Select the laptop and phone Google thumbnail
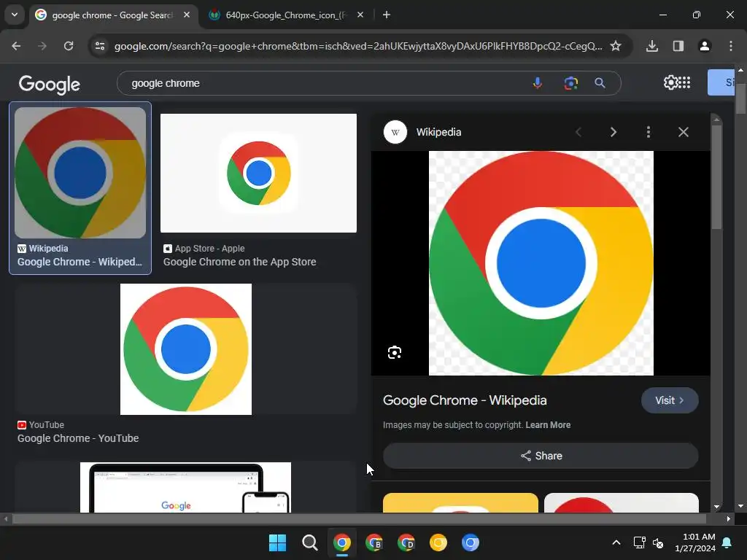This screenshot has width=747, height=560. 185,487
